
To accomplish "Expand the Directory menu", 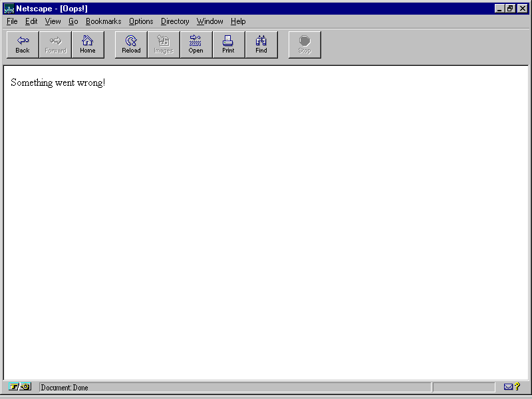I will pyautogui.click(x=175, y=21).
